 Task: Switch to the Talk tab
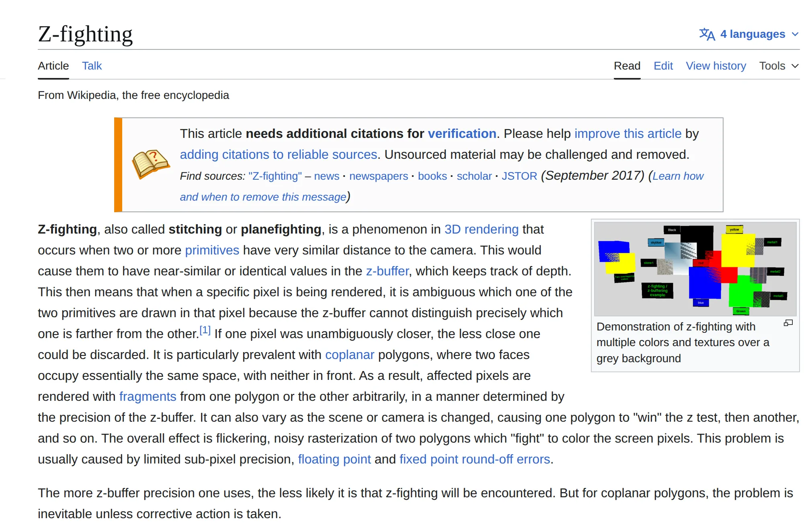92,66
